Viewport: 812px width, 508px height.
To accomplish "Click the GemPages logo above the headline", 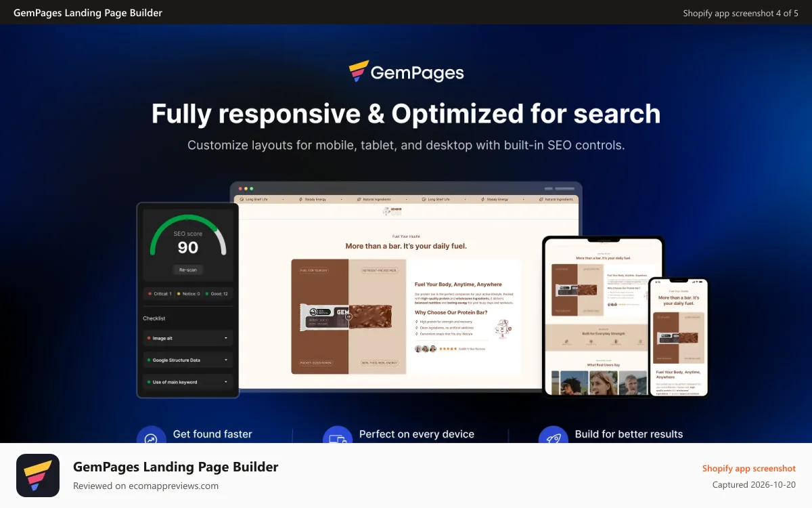I will tap(406, 71).
